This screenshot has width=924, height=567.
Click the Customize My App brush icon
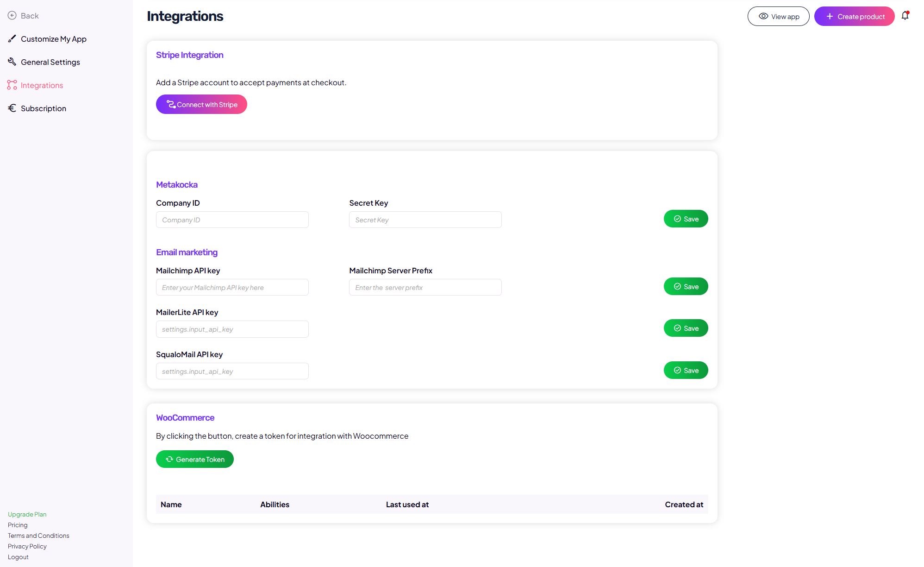coord(12,38)
